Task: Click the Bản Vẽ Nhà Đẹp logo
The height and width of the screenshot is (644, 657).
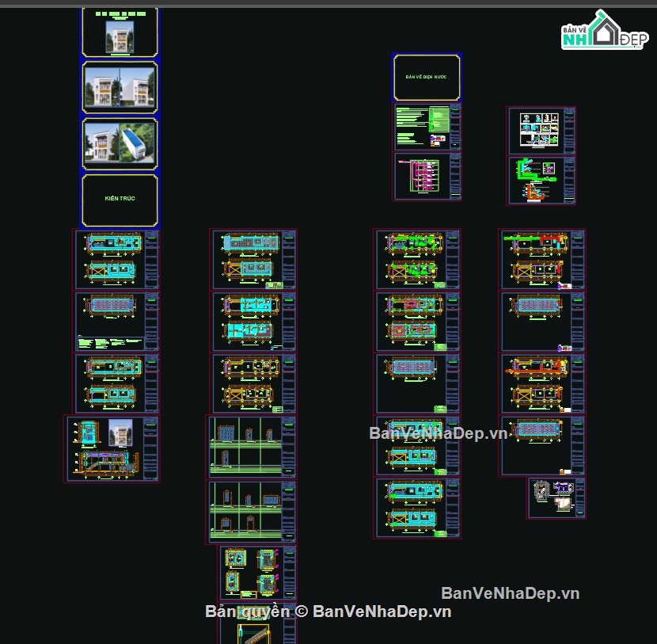Action: pos(603,32)
